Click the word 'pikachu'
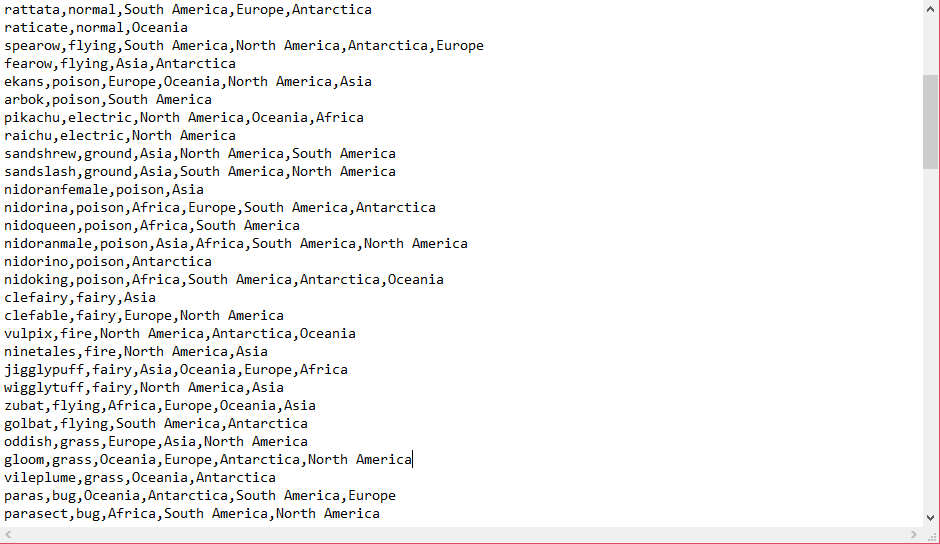The width and height of the screenshot is (940, 544). click(x=32, y=118)
